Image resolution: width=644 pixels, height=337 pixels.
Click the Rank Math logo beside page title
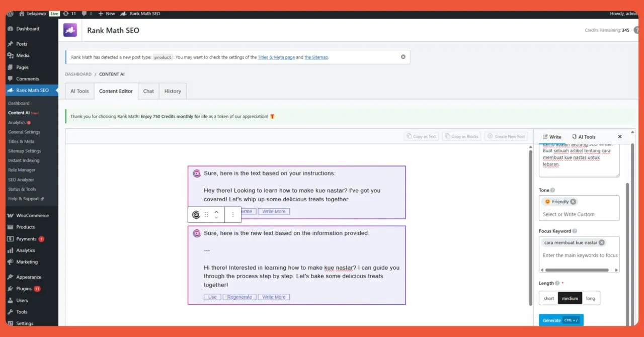pyautogui.click(x=70, y=30)
